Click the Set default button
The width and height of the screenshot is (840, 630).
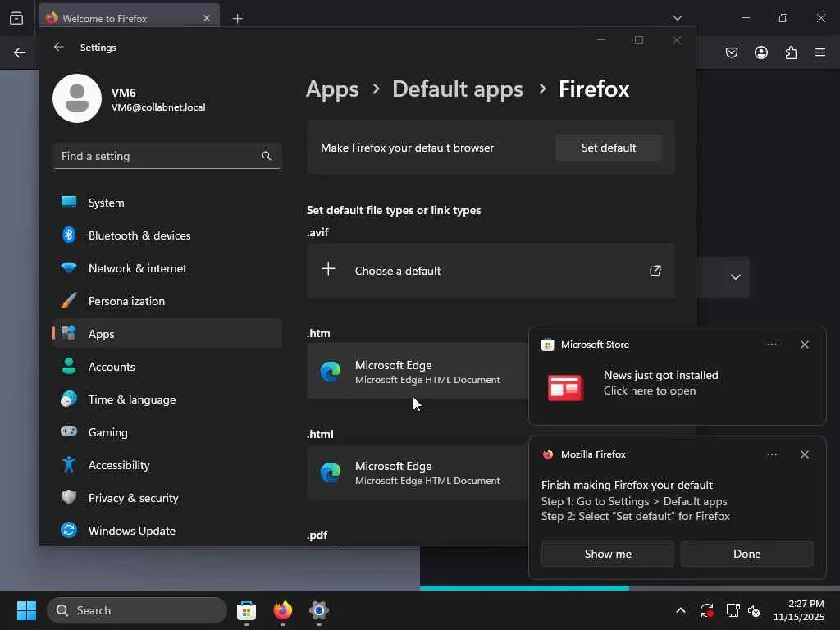[608, 148]
